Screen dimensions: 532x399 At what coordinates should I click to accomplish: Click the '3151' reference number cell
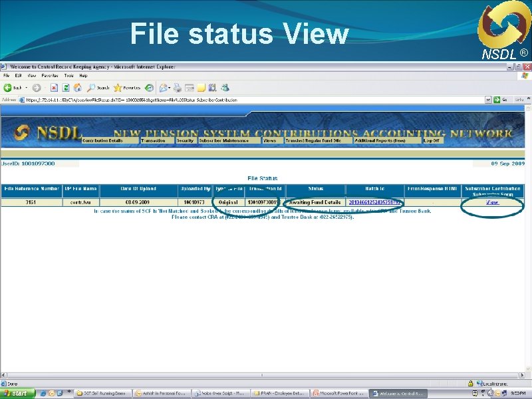[31, 202]
